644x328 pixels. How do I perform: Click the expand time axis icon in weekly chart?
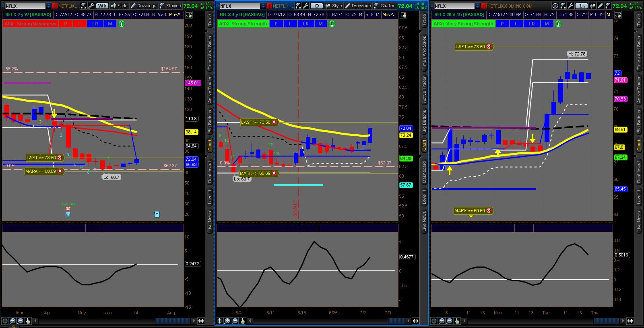coord(200,321)
